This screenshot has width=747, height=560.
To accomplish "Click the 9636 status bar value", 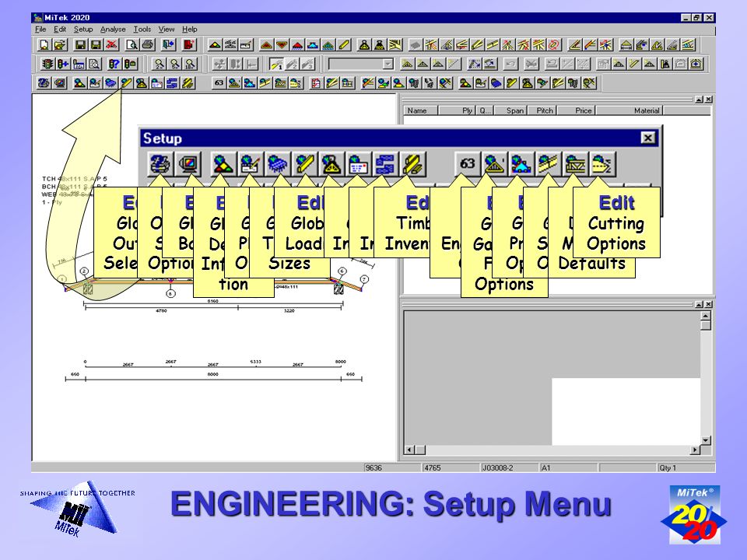I will click(373, 467).
